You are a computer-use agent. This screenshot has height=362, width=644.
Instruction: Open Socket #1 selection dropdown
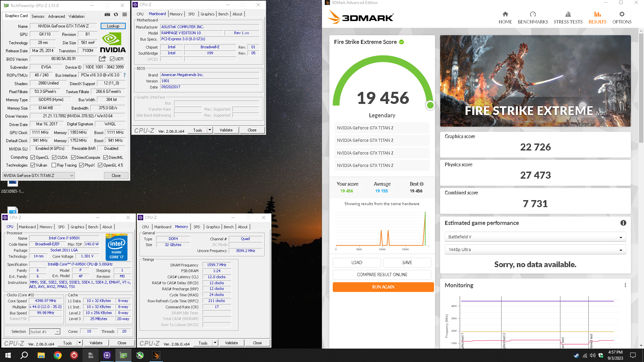(x=45, y=332)
